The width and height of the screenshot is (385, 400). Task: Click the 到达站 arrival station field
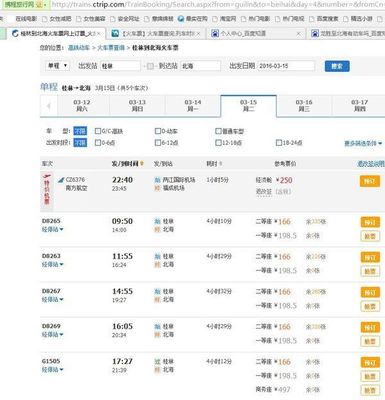(200, 66)
